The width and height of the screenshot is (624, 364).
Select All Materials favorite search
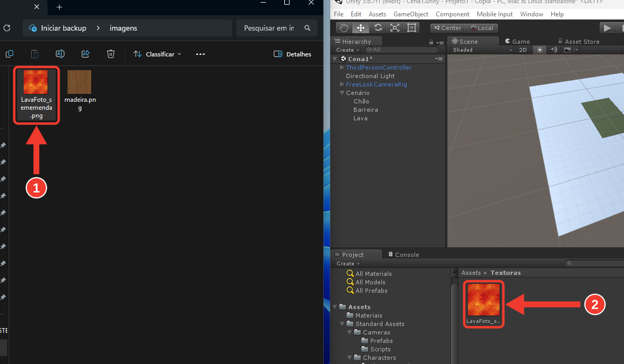(x=369, y=274)
